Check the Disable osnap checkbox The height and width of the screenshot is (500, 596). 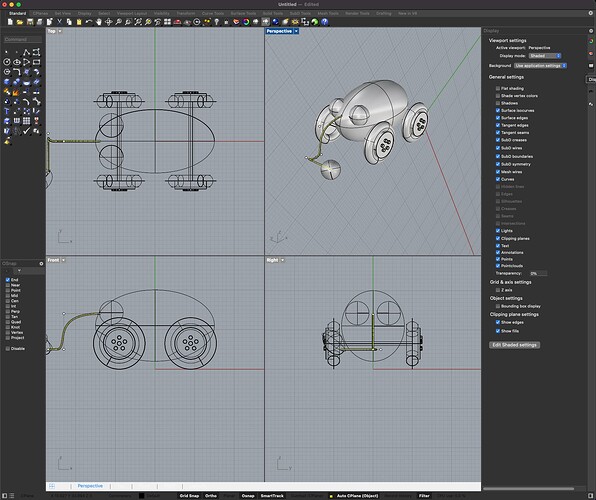8,348
